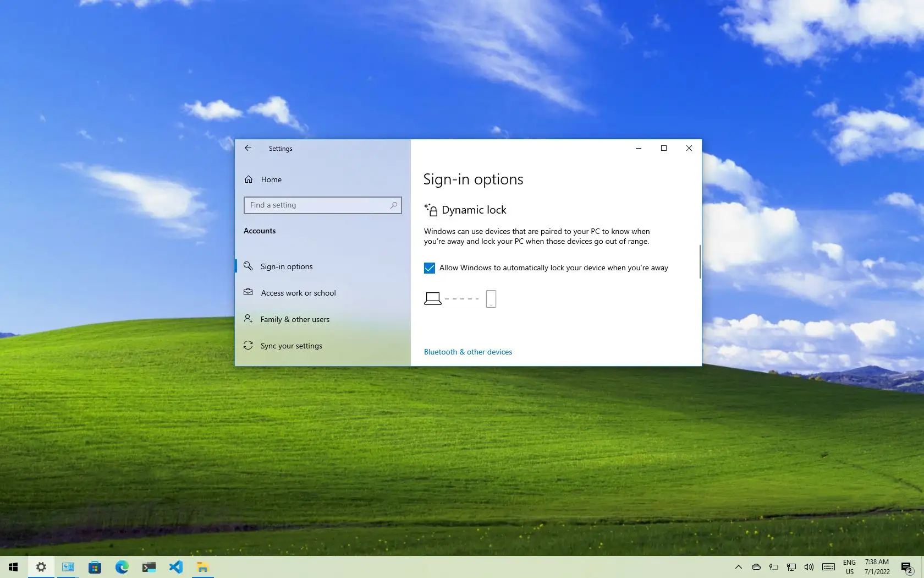Screen dimensions: 924x578
Task: Click the Settings gear in the taskbar
Action: coord(41,567)
